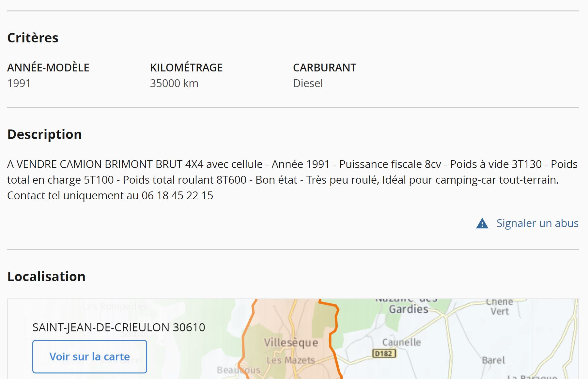Click the warning triangle abuse icon
The image size is (588, 379).
pos(482,223)
